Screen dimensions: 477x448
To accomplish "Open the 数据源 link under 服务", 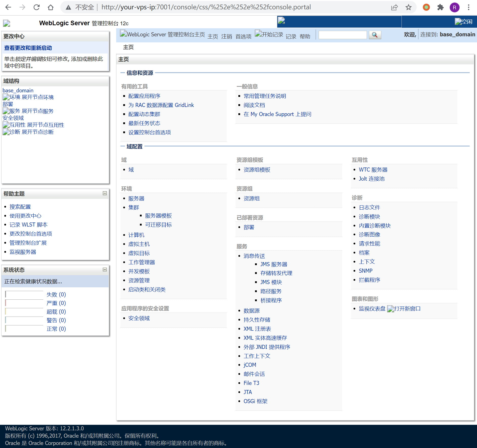I will (251, 311).
